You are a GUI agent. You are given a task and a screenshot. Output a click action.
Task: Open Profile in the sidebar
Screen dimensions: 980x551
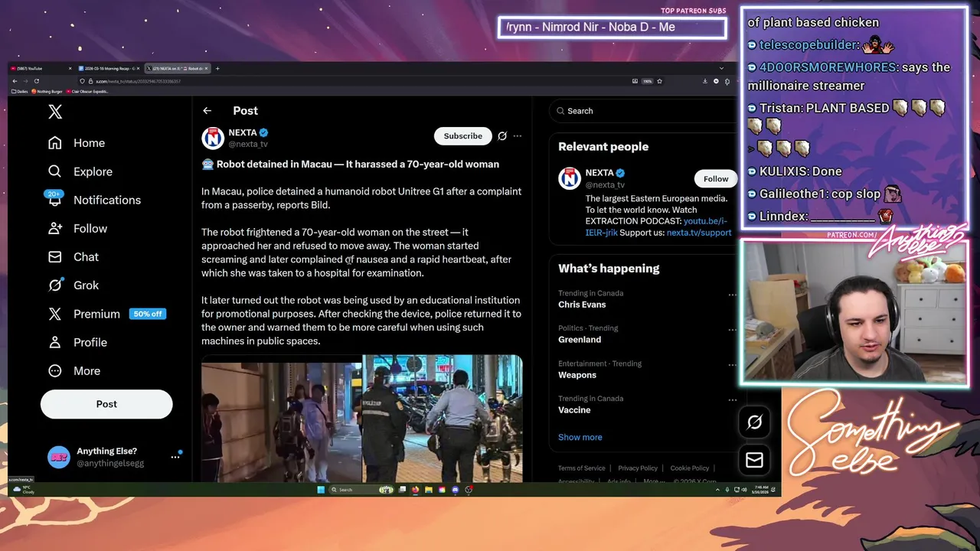77,342
